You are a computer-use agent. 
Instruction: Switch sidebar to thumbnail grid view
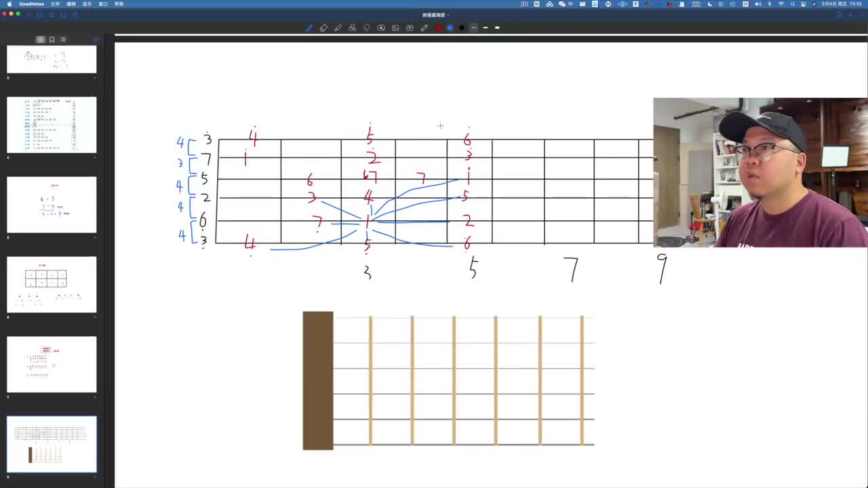tap(41, 39)
